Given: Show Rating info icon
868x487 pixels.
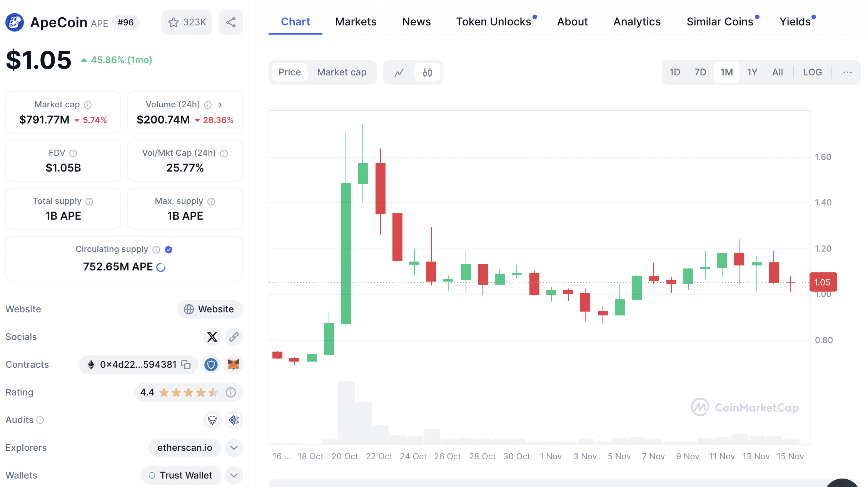Looking at the screenshot, I should [x=231, y=392].
